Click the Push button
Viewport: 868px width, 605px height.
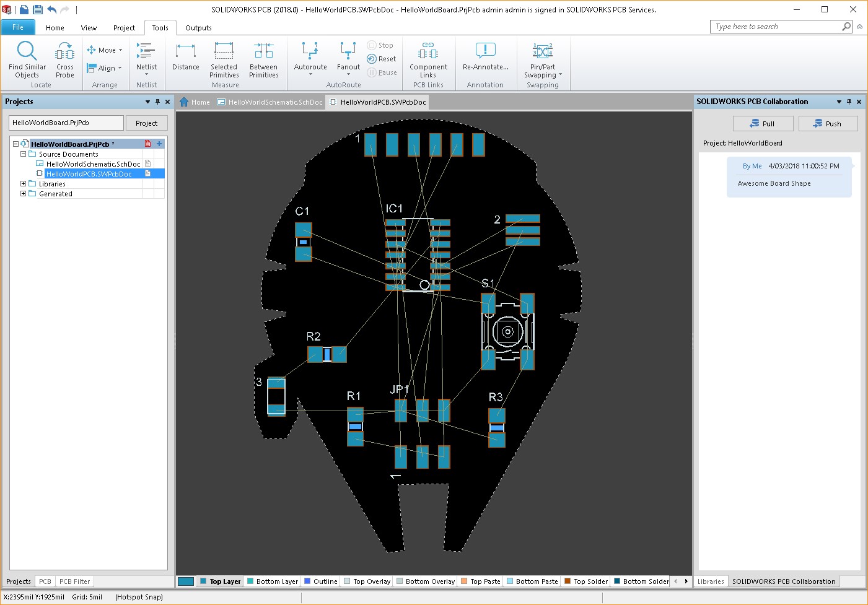coord(828,123)
